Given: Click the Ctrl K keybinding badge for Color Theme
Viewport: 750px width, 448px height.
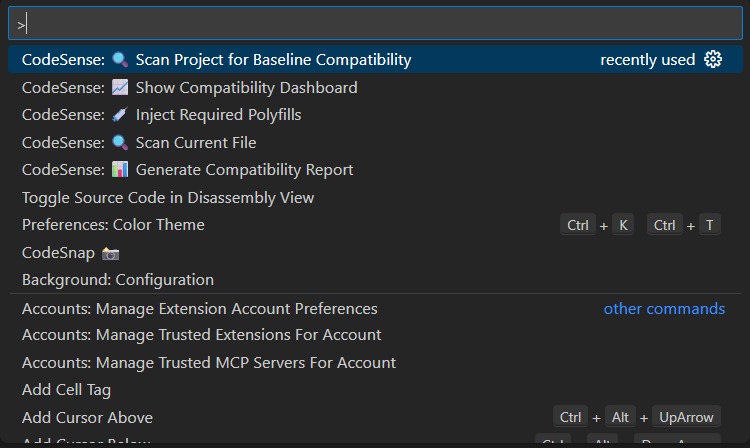Looking at the screenshot, I should point(597,225).
